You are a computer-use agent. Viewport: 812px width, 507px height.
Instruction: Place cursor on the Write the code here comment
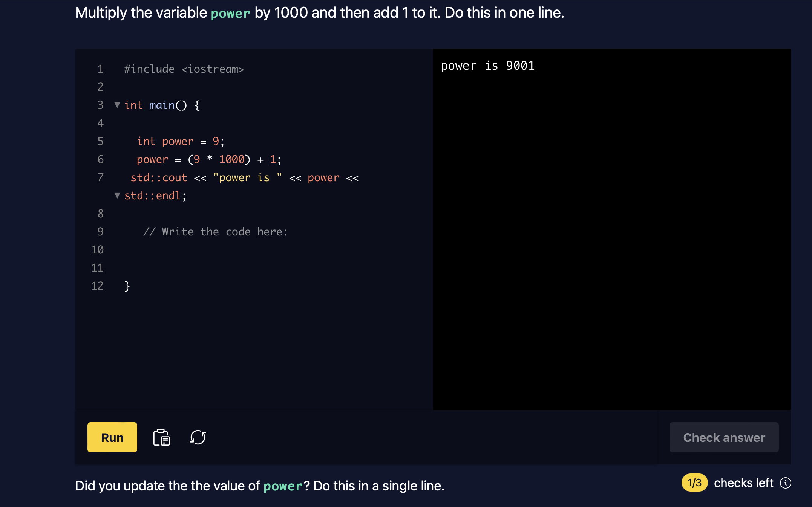tap(216, 232)
